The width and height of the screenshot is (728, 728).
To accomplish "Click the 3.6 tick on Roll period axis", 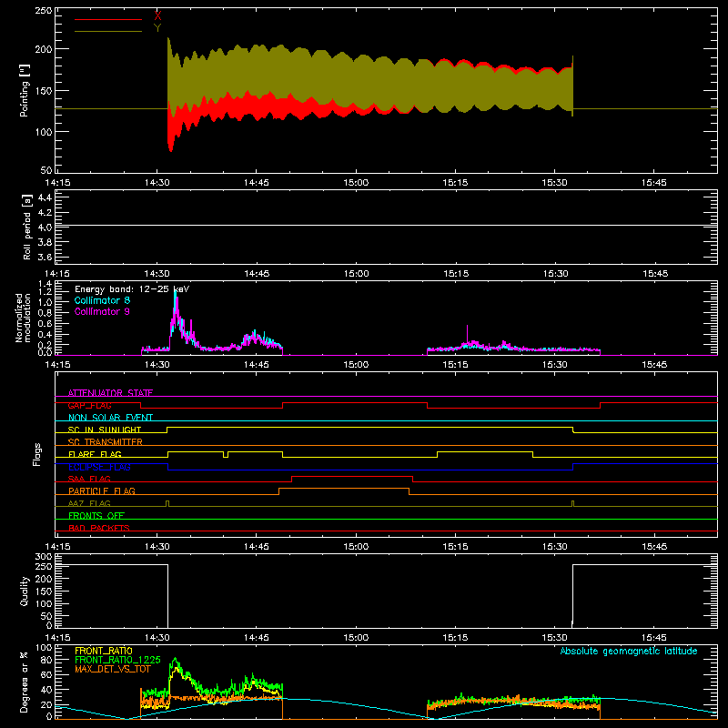I will click(45, 257).
